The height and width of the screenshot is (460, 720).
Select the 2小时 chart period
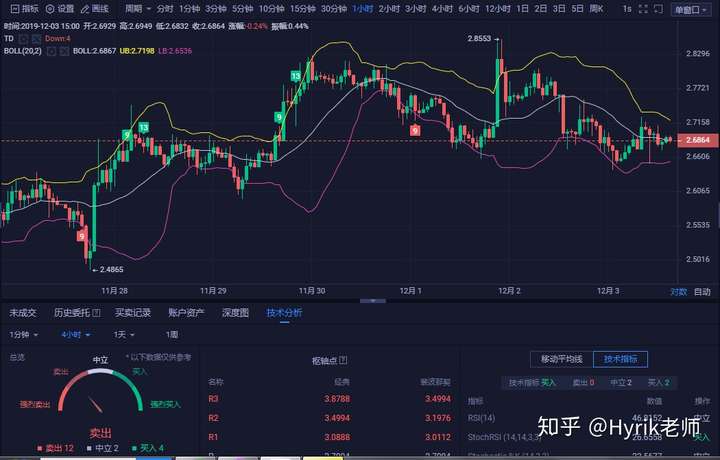coord(389,9)
